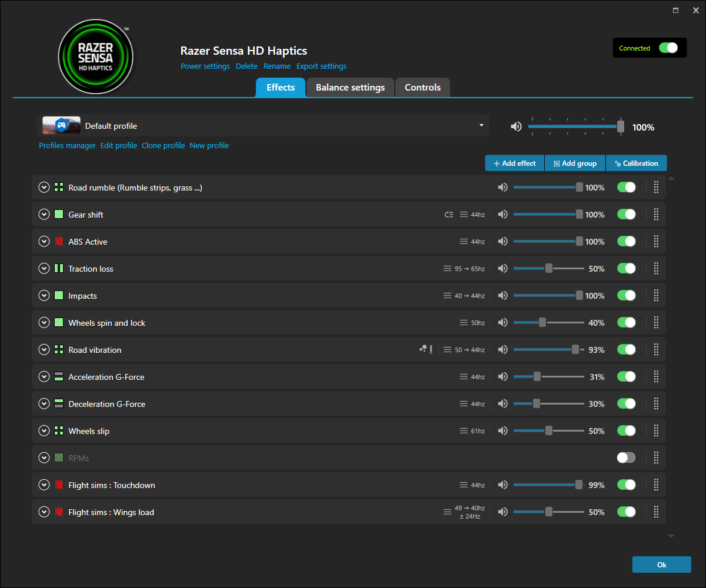This screenshot has height=588, width=706.
Task: Turn off the ABS Active toggle
Action: pyautogui.click(x=627, y=242)
